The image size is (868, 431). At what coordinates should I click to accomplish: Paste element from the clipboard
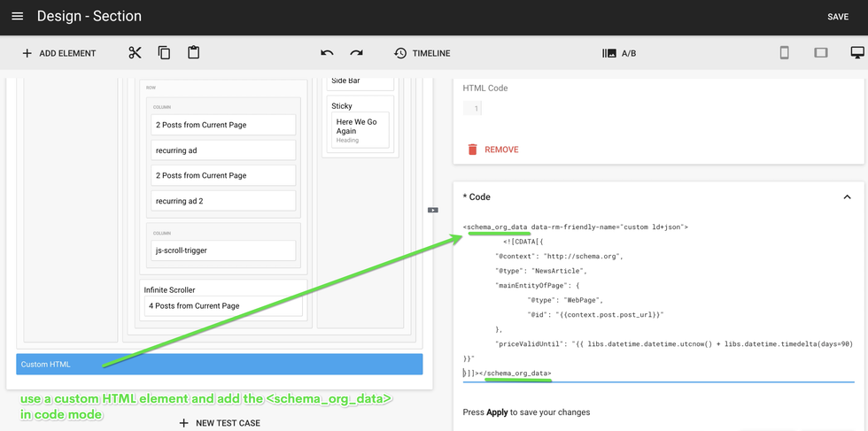[x=193, y=52]
